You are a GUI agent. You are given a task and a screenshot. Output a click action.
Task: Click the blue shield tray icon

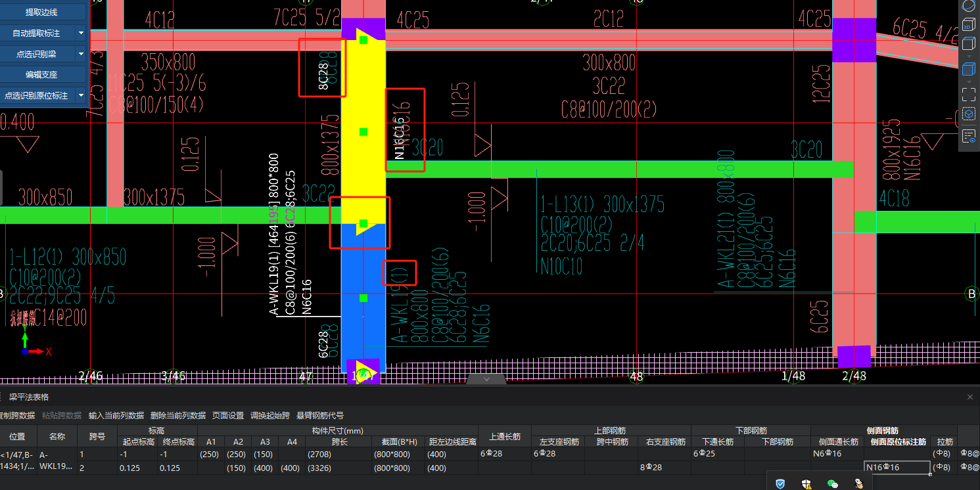(780, 483)
